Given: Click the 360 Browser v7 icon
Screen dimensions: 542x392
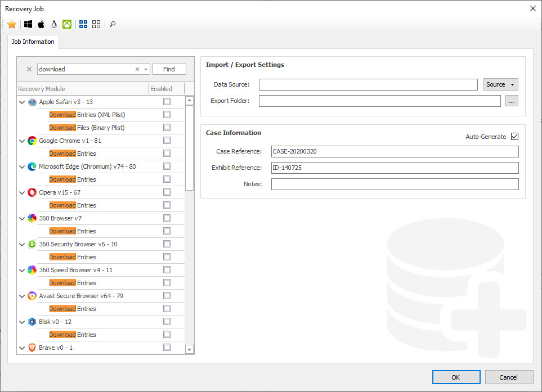Looking at the screenshot, I should tap(32, 218).
